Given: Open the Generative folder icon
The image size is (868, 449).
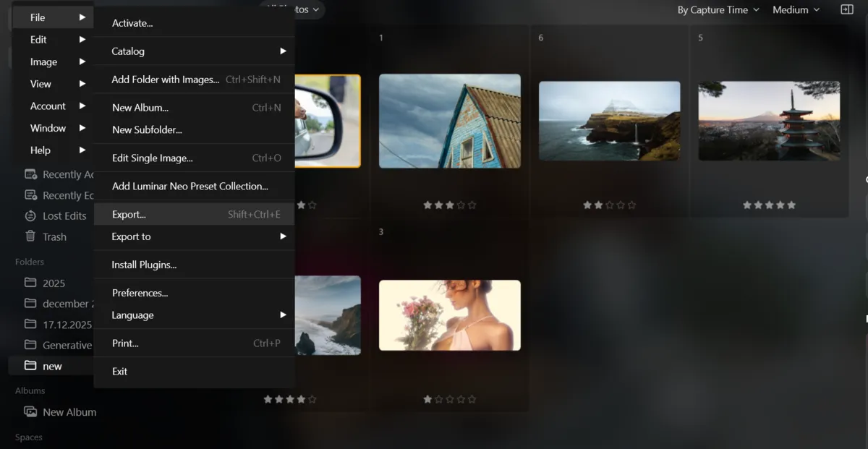Looking at the screenshot, I should (32, 345).
